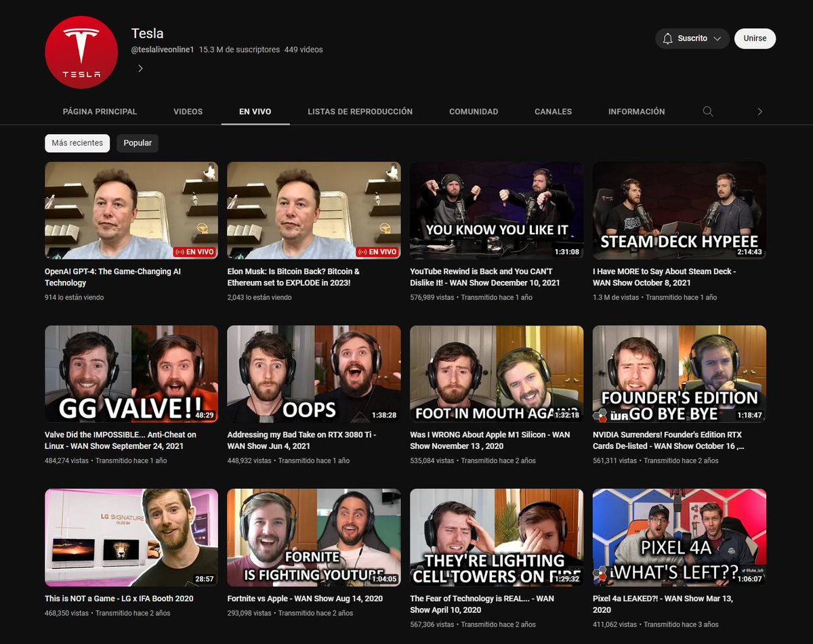Image resolution: width=813 pixels, height=644 pixels.
Task: Click title 'Valve Did the IMPOSSIBLE' video
Action: coord(121,440)
